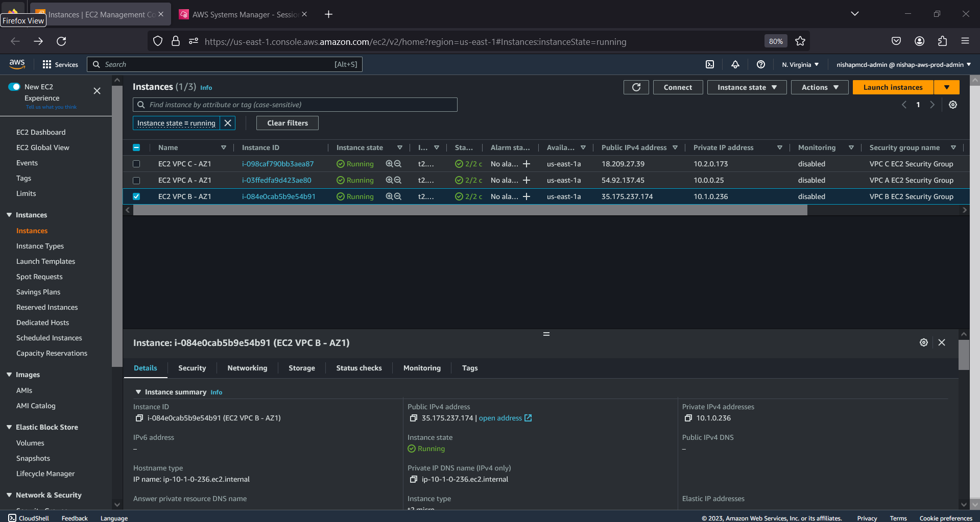Open the Instance state dropdown

click(747, 87)
